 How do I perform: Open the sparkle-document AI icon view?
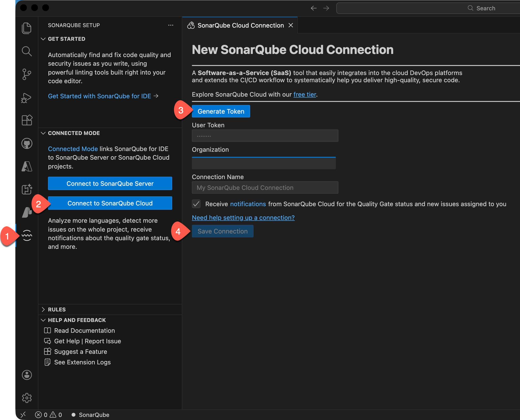click(27, 189)
